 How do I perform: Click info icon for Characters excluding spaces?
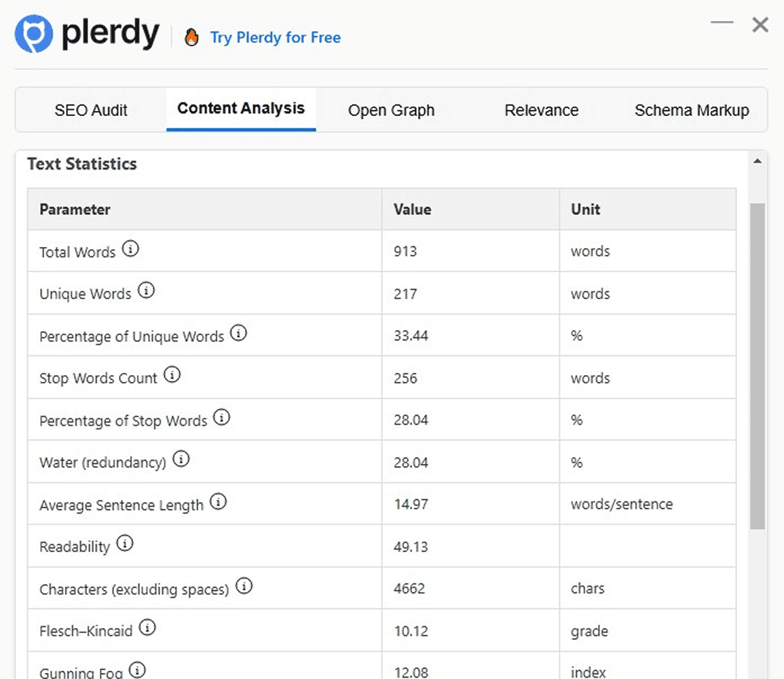(244, 587)
